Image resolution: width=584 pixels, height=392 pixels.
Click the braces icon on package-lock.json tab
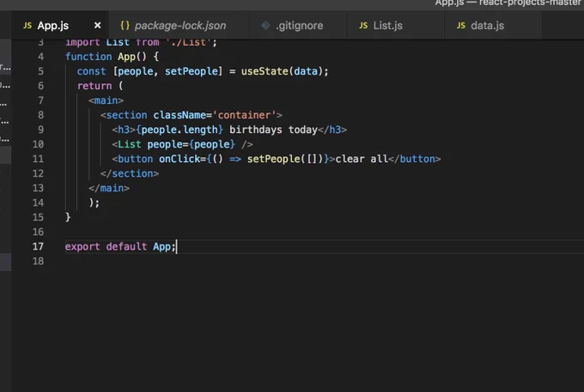[x=125, y=25]
